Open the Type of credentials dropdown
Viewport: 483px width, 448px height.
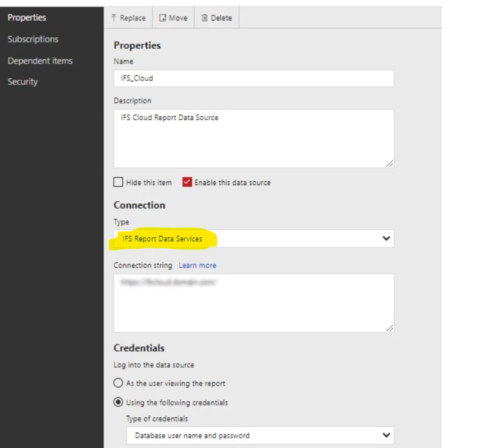tap(260, 435)
